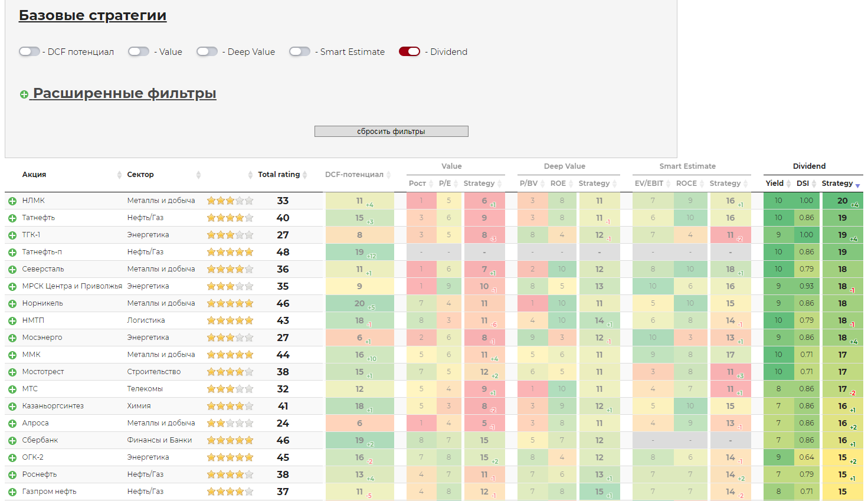Click the star rating in Алроса row

[230, 423]
